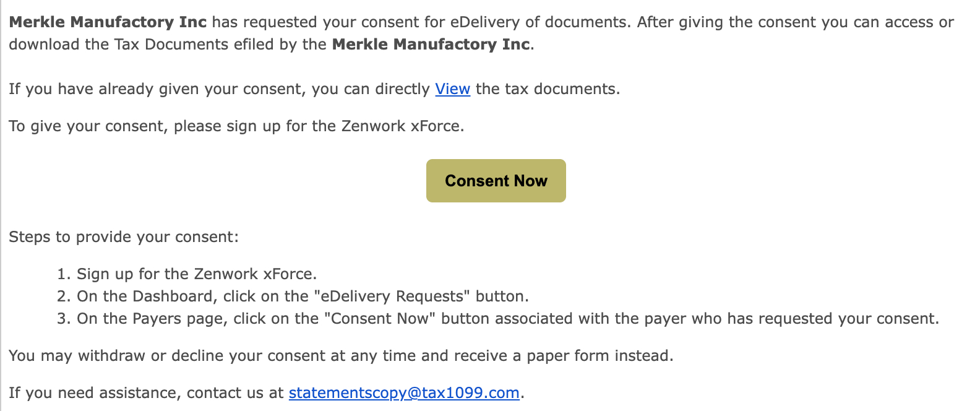
Task: Click the word "Dashboard" in step 2
Action: (173, 296)
